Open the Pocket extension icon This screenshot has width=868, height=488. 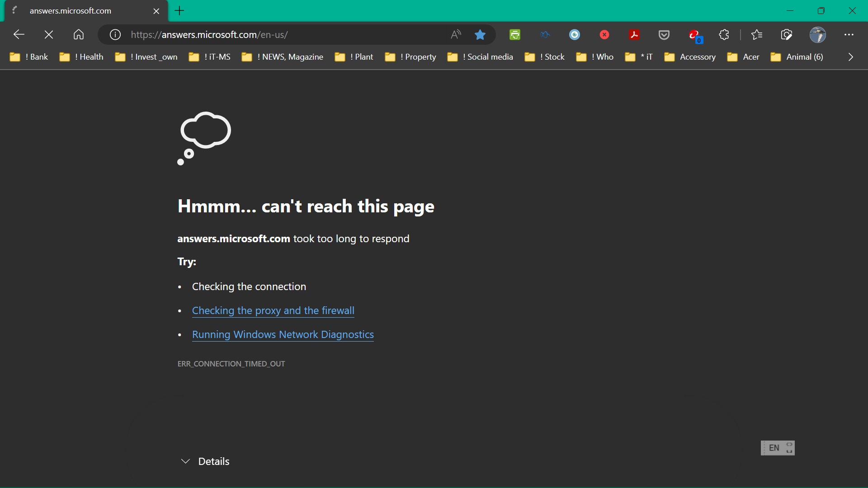pos(664,34)
